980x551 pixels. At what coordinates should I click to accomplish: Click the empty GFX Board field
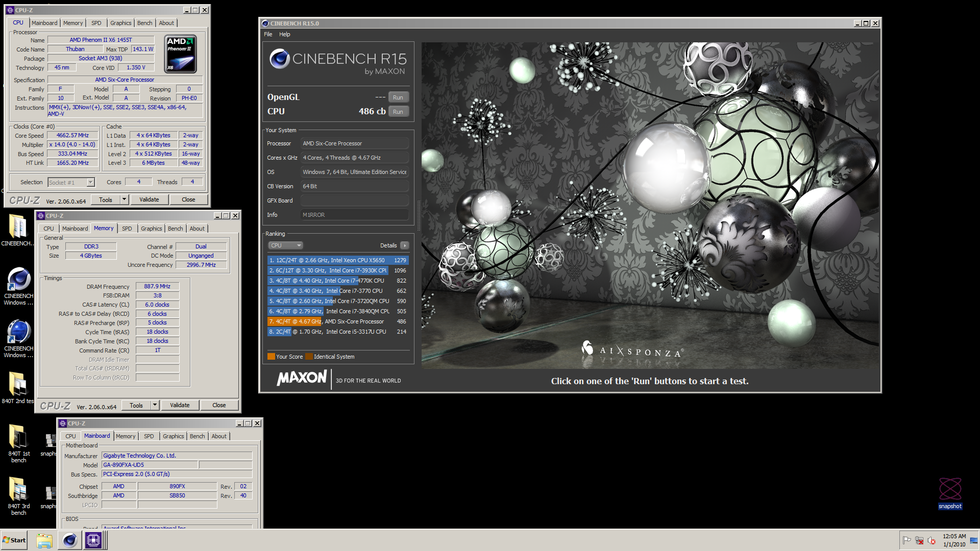355,201
